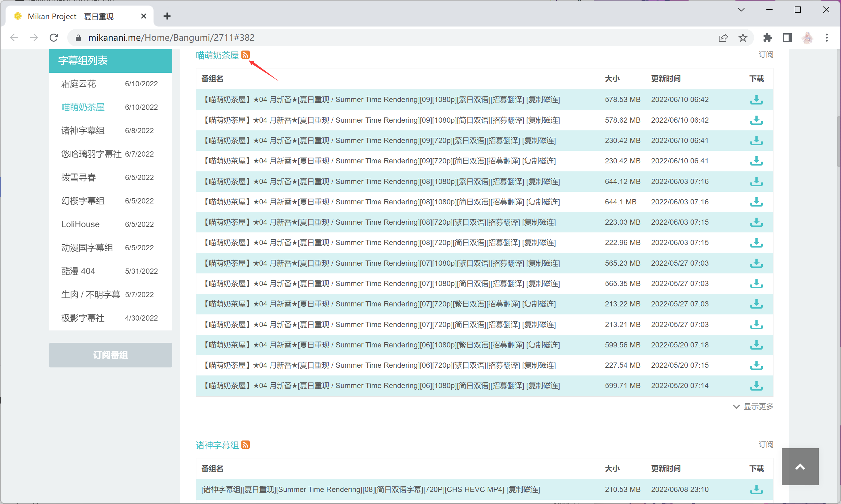This screenshot has width=841, height=504.
Task: Click the 订阅番组 subscribe button
Action: click(110, 354)
